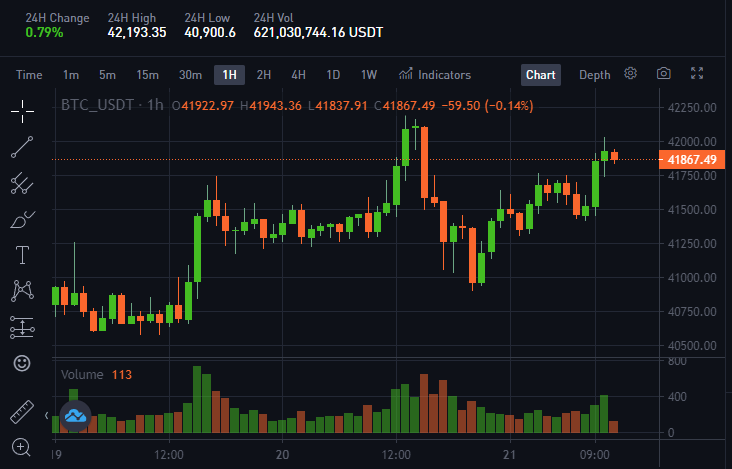Click the Volume indicator label

(82, 374)
